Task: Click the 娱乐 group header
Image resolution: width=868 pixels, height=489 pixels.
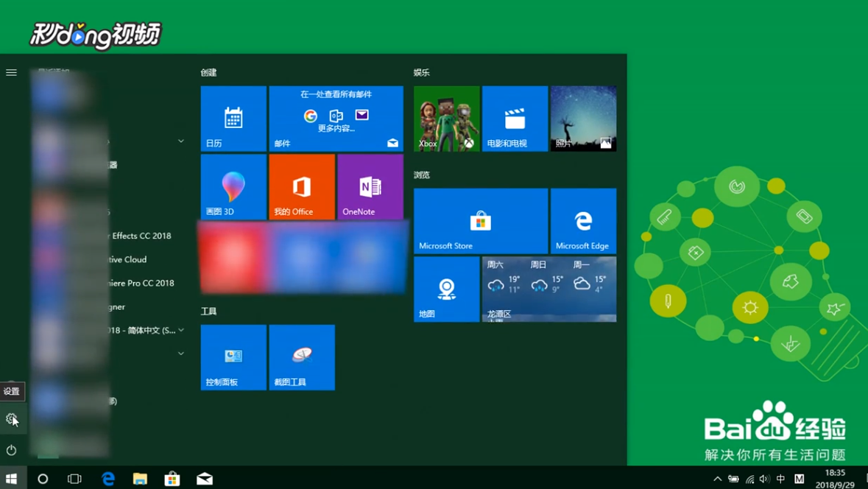Action: [x=421, y=73]
